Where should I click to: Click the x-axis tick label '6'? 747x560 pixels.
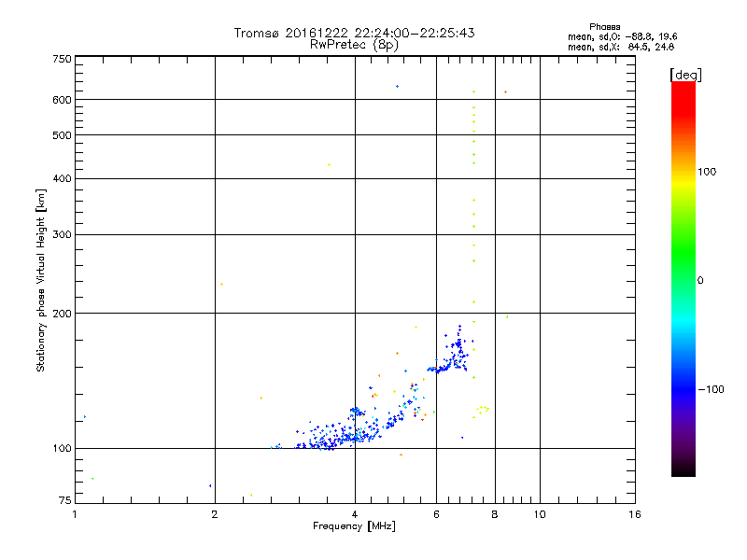click(436, 514)
